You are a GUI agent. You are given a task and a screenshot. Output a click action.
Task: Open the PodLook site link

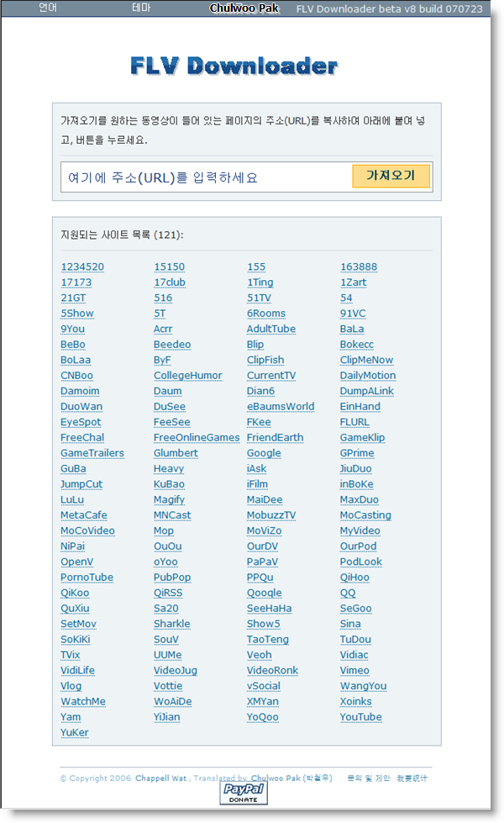click(x=361, y=562)
